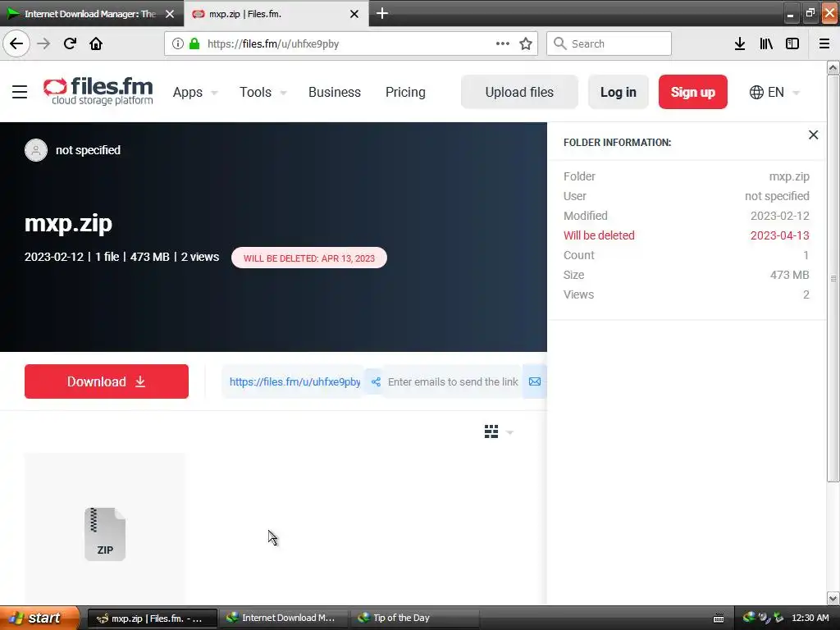Screen dimensions: 840x630
Task: Switch to Internet Download Manager tab
Action: tap(91, 13)
